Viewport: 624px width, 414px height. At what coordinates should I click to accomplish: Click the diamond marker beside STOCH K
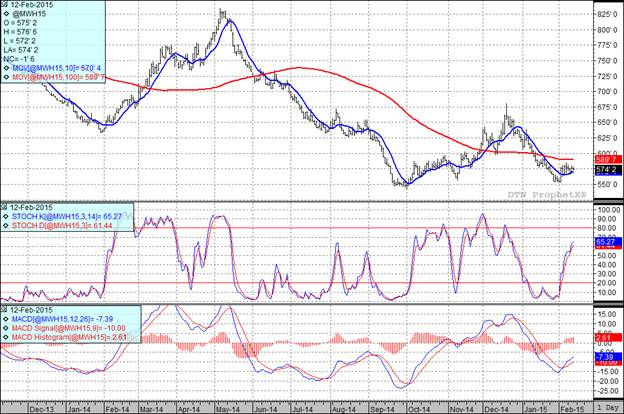click(x=6, y=217)
